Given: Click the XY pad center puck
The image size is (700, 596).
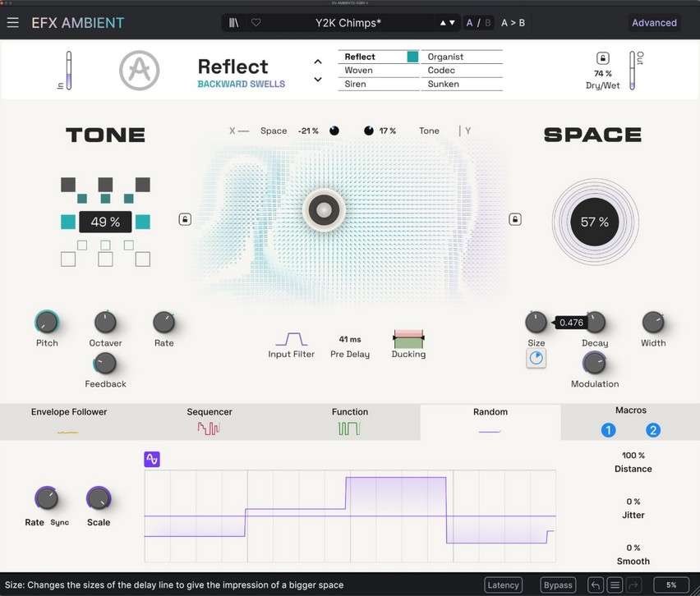Looking at the screenshot, I should [324, 209].
